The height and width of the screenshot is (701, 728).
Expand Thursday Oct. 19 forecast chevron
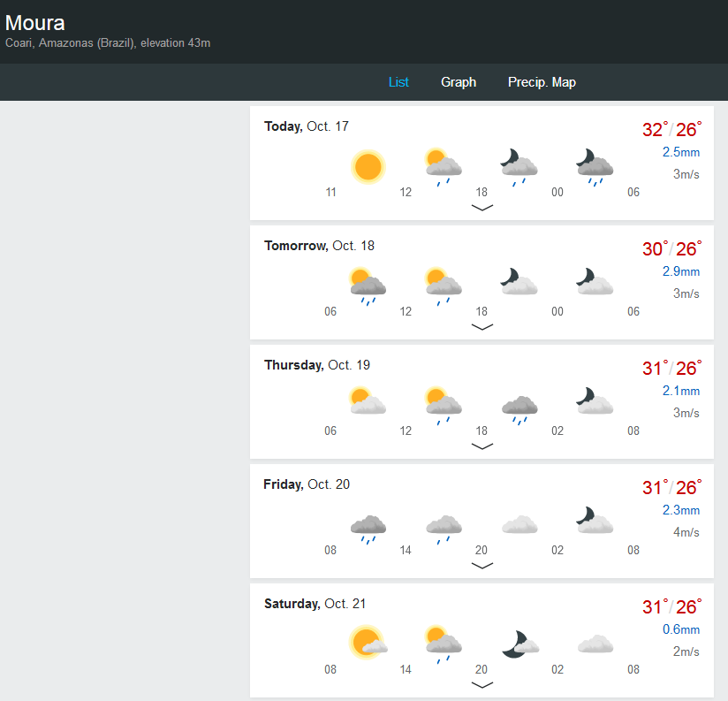pyautogui.click(x=482, y=446)
